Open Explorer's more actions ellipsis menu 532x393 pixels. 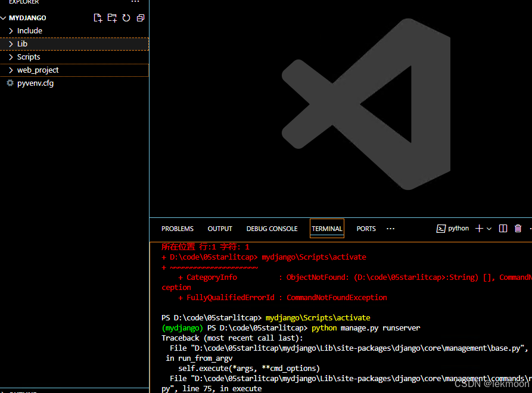coord(135,2)
